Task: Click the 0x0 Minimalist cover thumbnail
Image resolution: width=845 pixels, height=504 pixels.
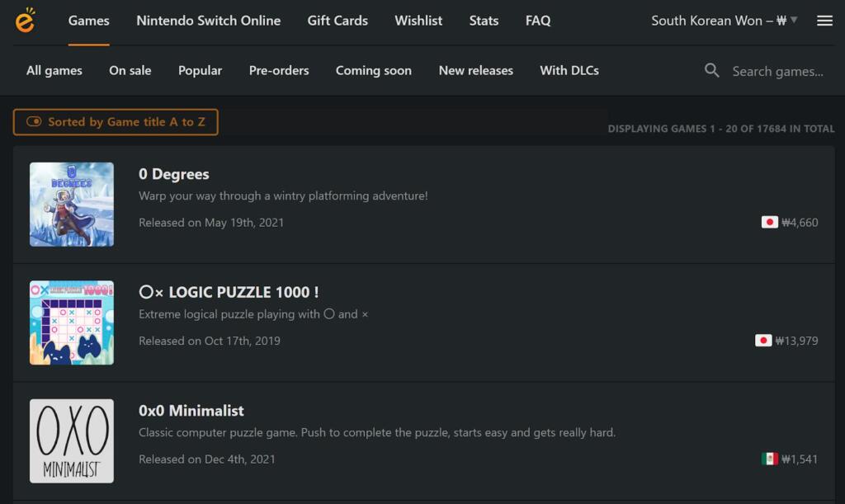Action: coord(72,440)
